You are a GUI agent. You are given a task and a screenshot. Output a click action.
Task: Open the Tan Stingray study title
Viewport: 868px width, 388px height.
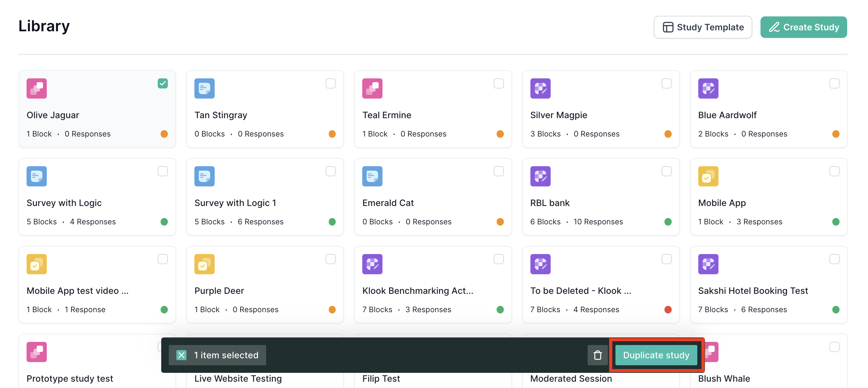coord(221,115)
